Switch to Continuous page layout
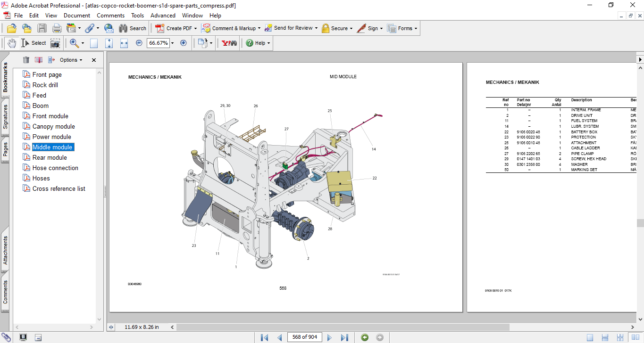This screenshot has height=343, width=644. 605,337
